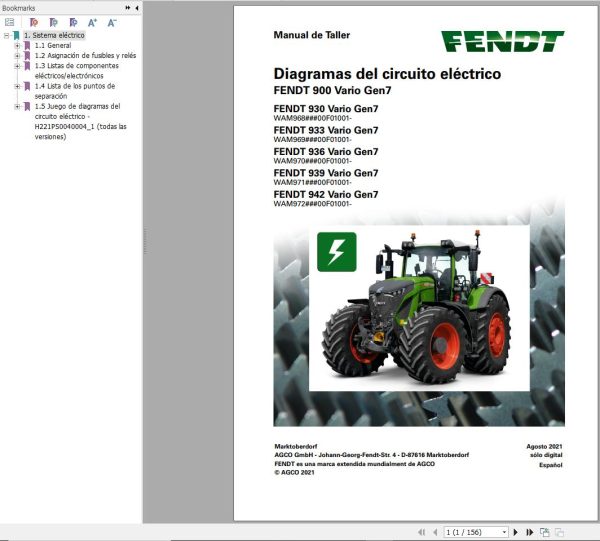Open bookmark 1.4 Lista de los puntos de separación
Screen dimensions: 600x541
[75, 91]
